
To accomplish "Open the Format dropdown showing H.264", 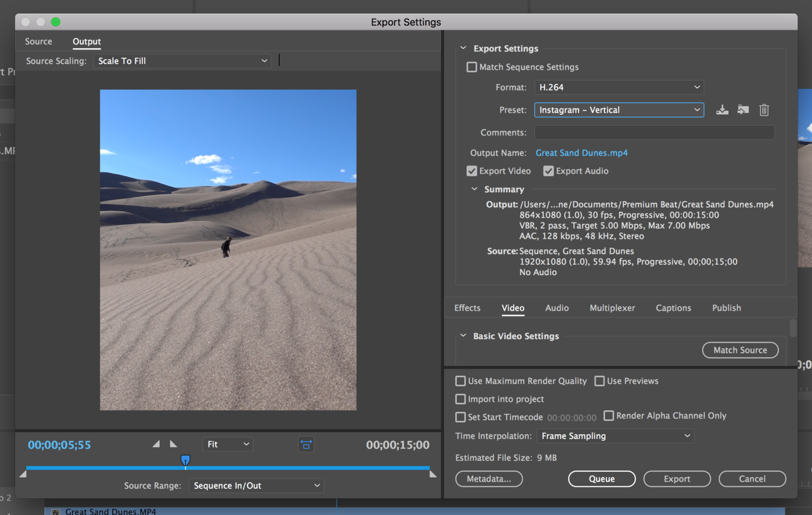I will (x=619, y=87).
